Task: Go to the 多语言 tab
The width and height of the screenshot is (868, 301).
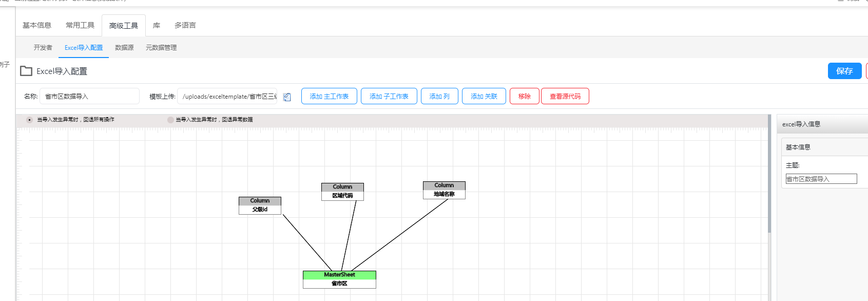Action: [x=185, y=25]
